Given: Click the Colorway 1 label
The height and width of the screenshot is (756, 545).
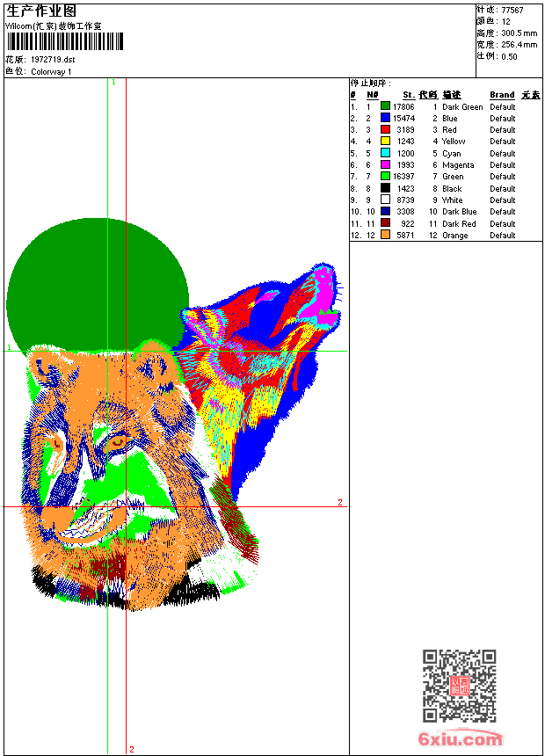Looking at the screenshot, I should (51, 72).
